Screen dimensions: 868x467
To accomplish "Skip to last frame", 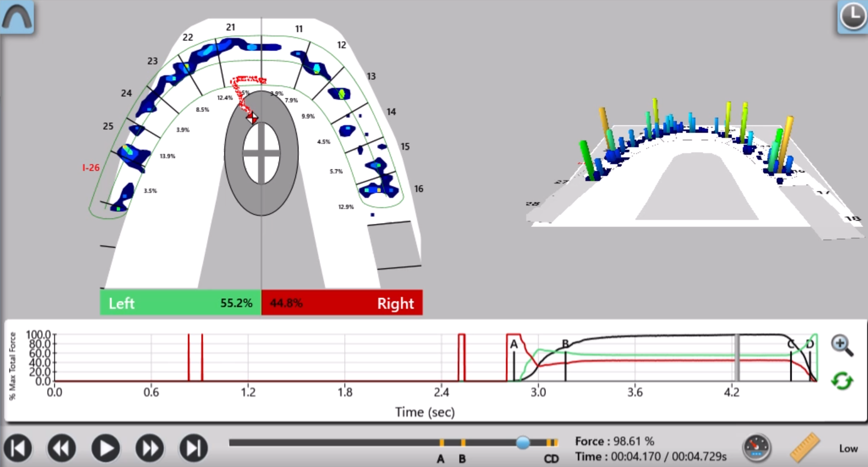I will [193, 448].
